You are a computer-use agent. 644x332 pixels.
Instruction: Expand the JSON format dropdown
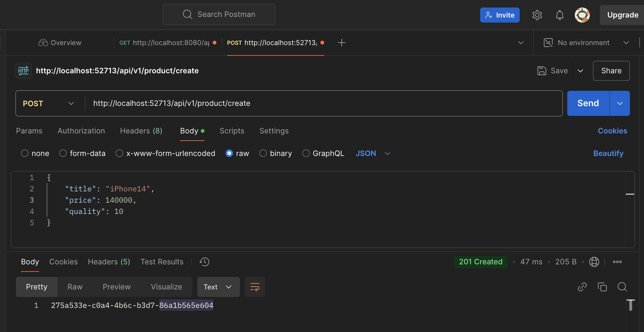(373, 153)
